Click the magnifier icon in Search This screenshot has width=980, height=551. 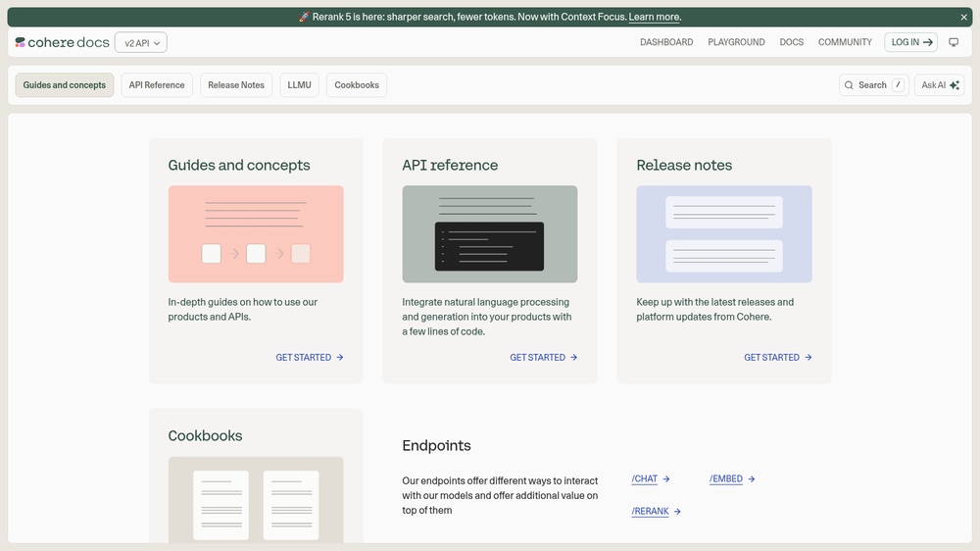coord(849,85)
